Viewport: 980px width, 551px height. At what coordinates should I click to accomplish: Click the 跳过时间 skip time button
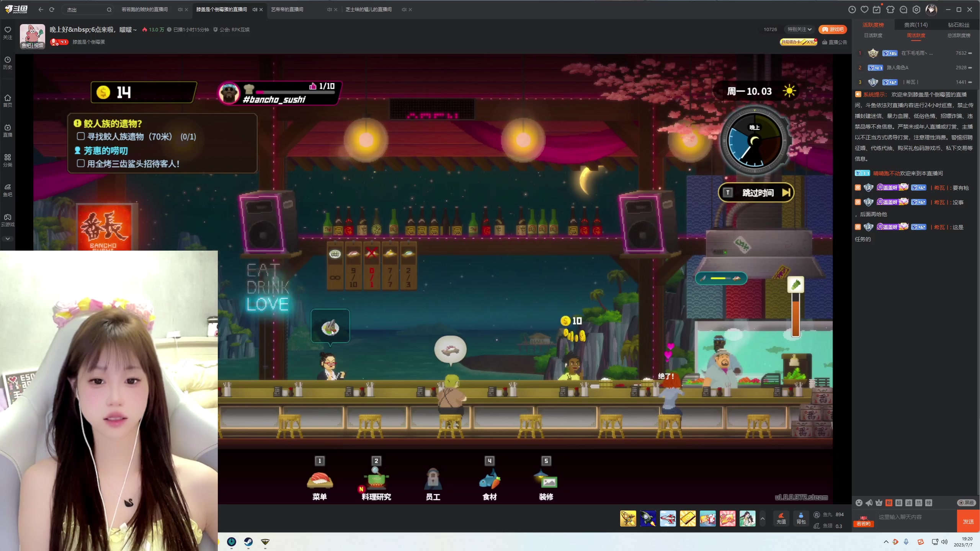click(756, 192)
